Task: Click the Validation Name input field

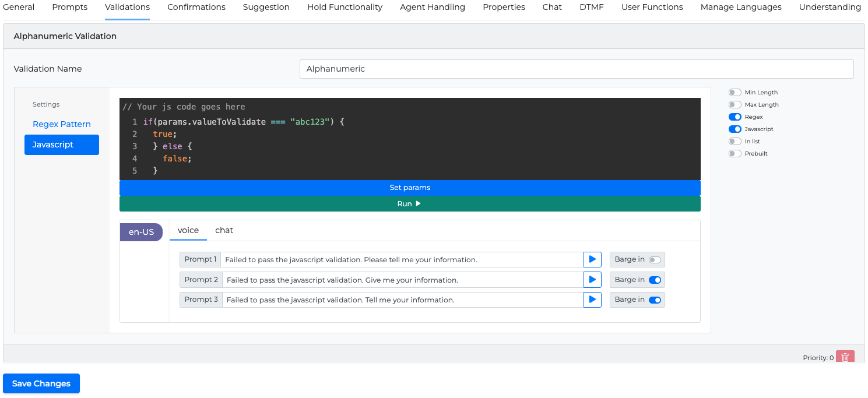Action: pos(576,69)
